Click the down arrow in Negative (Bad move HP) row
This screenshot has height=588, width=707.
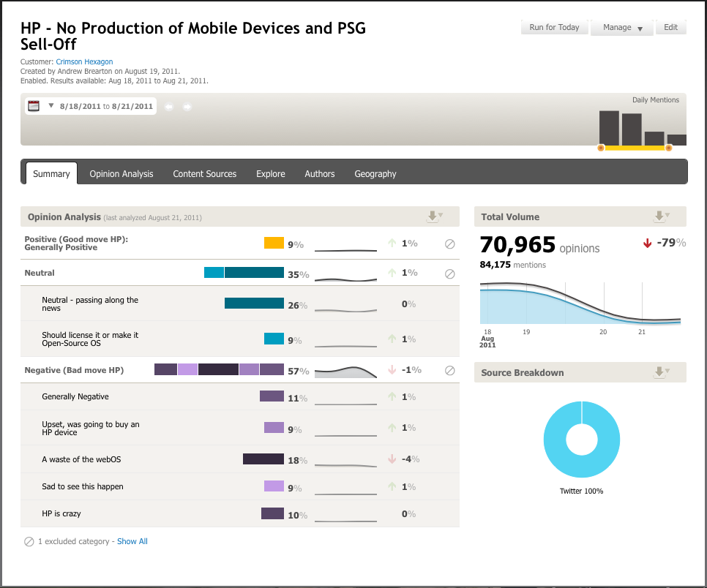click(x=392, y=370)
